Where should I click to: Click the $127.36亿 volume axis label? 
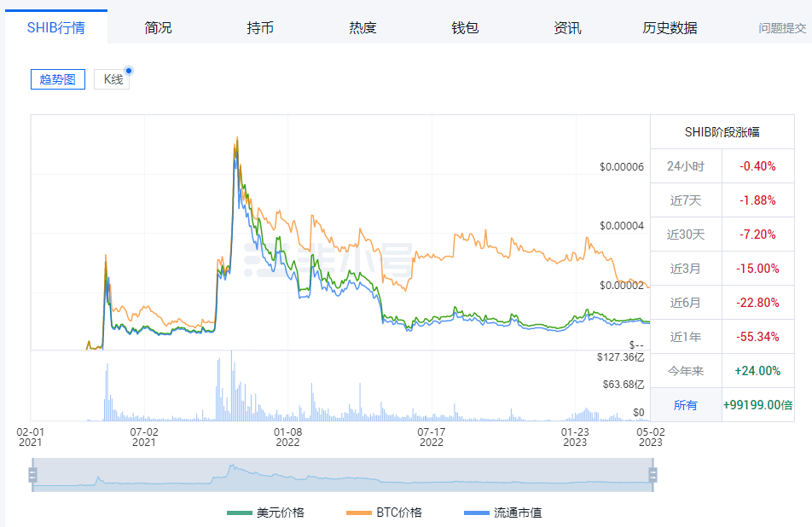click(x=620, y=357)
